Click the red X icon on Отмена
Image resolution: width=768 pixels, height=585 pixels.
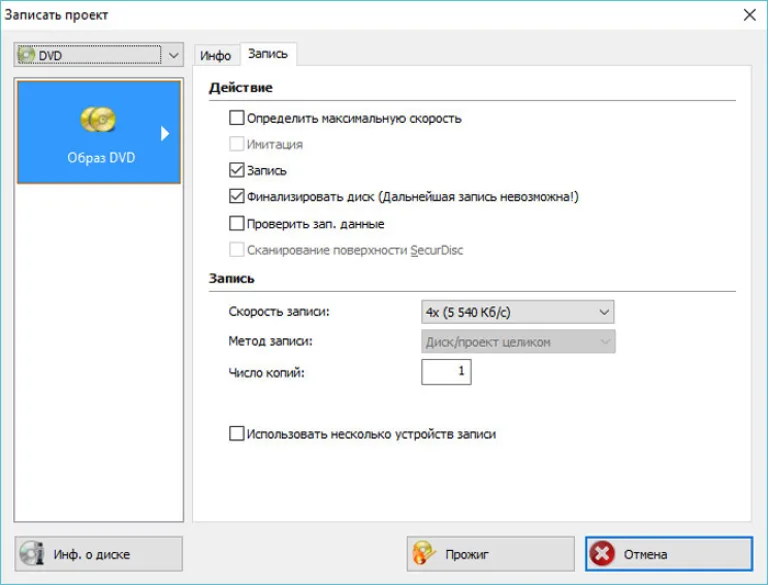(602, 554)
